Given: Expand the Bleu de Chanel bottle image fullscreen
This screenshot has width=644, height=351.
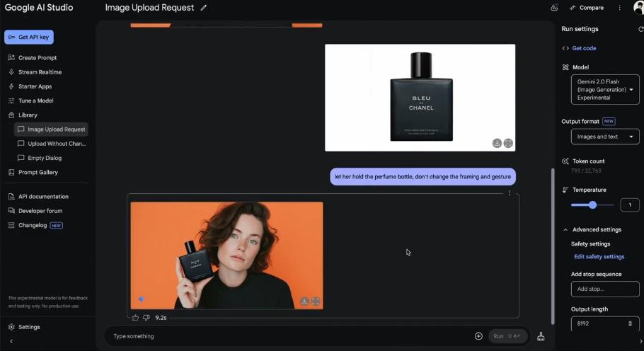Looking at the screenshot, I should point(508,143).
